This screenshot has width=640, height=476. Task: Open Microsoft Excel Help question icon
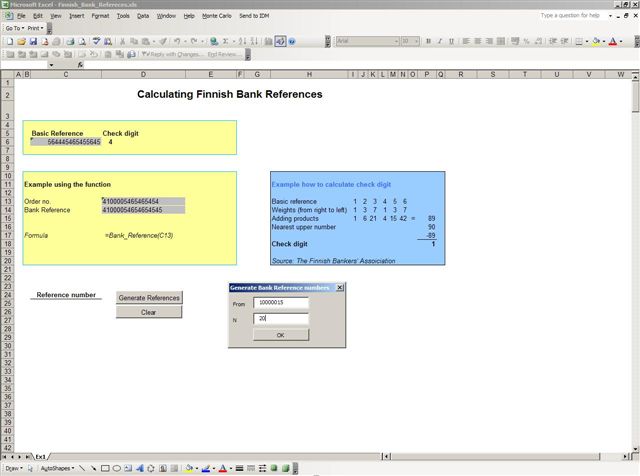click(292, 41)
